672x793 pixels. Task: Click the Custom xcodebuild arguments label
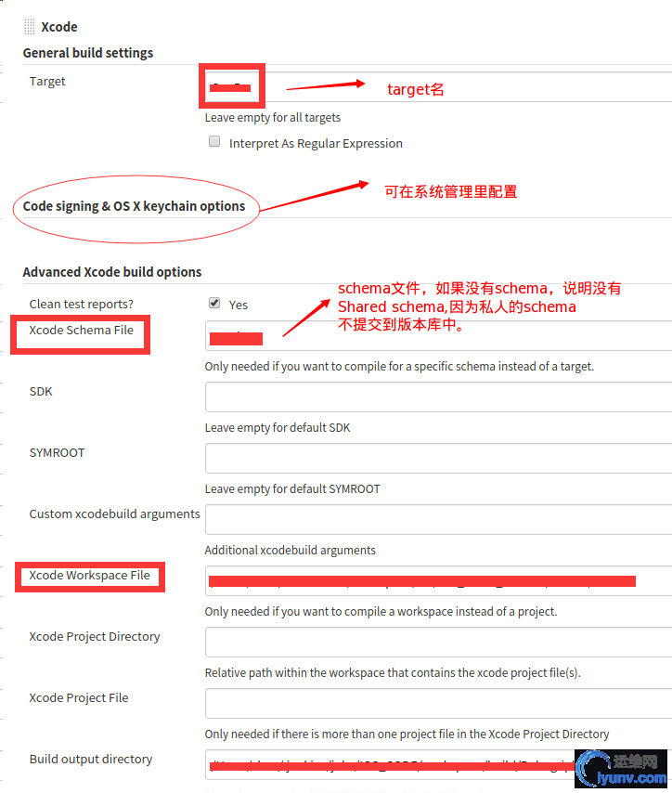(x=115, y=514)
